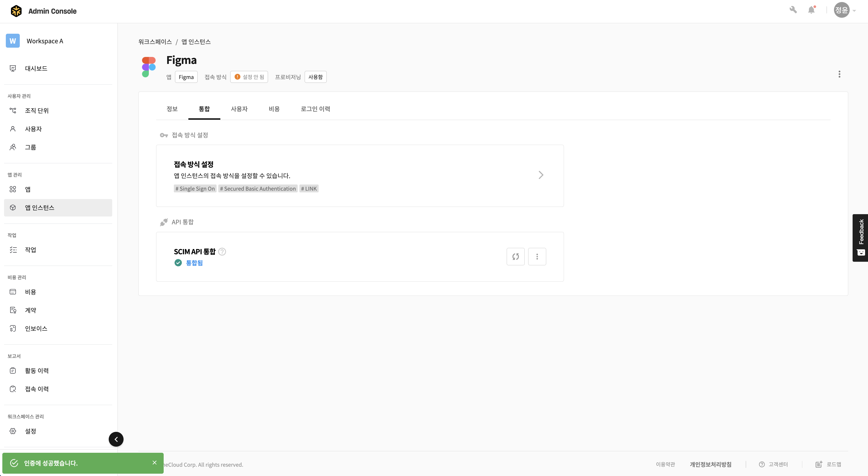This screenshot has width=868, height=476.
Task: Open the wrench tools icon
Action: tap(793, 10)
